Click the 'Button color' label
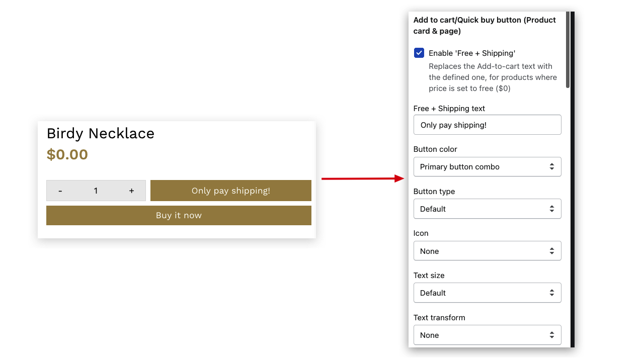 point(435,149)
